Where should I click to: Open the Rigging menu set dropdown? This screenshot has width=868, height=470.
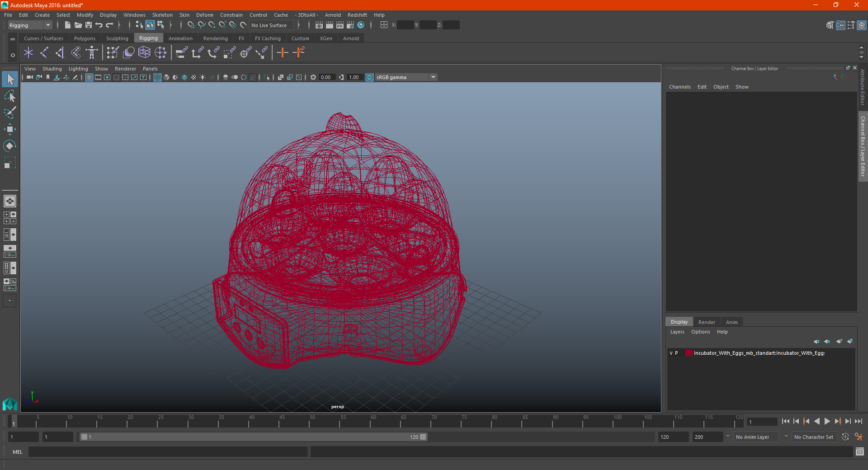(x=30, y=25)
